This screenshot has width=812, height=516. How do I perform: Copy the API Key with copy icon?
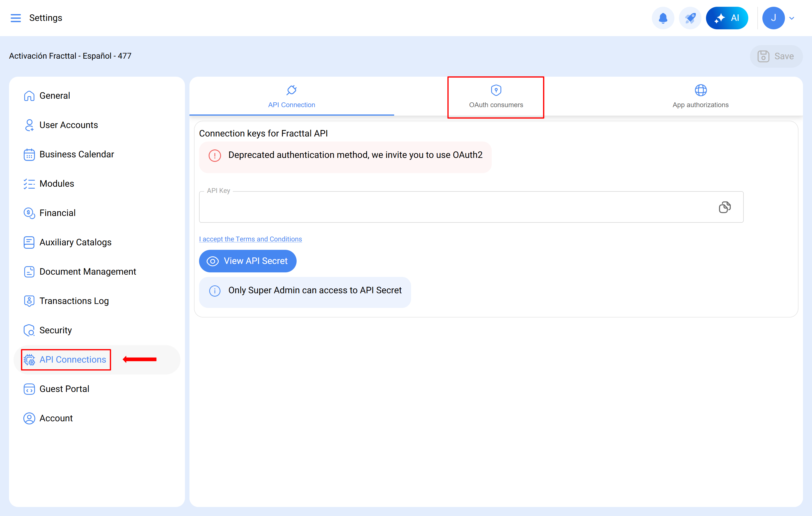(724, 207)
